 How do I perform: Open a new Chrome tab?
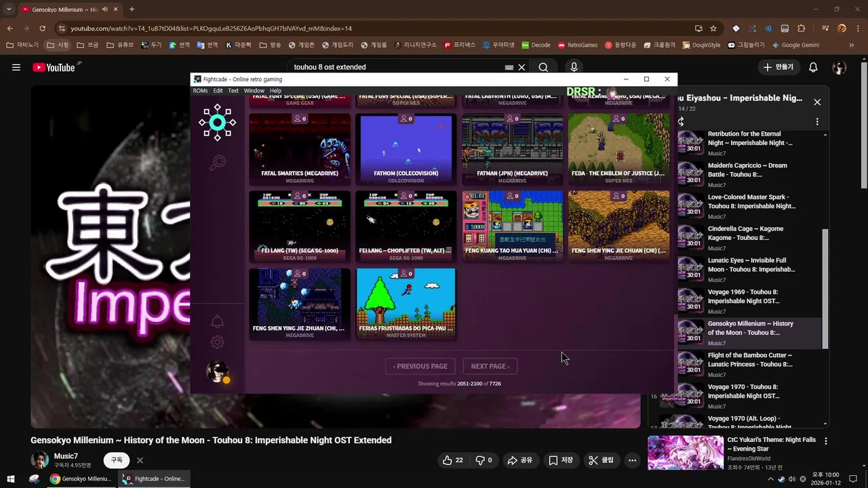coord(132,9)
